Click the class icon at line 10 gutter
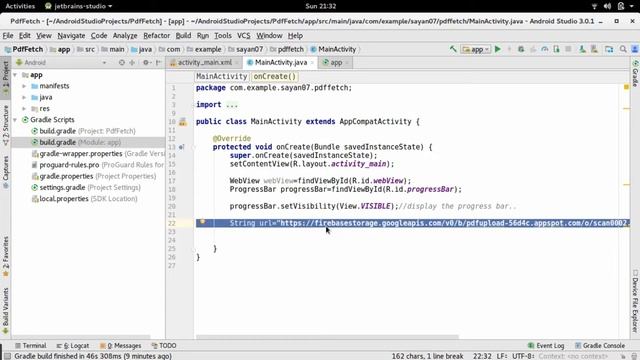The height and width of the screenshot is (360, 640). 183,122
